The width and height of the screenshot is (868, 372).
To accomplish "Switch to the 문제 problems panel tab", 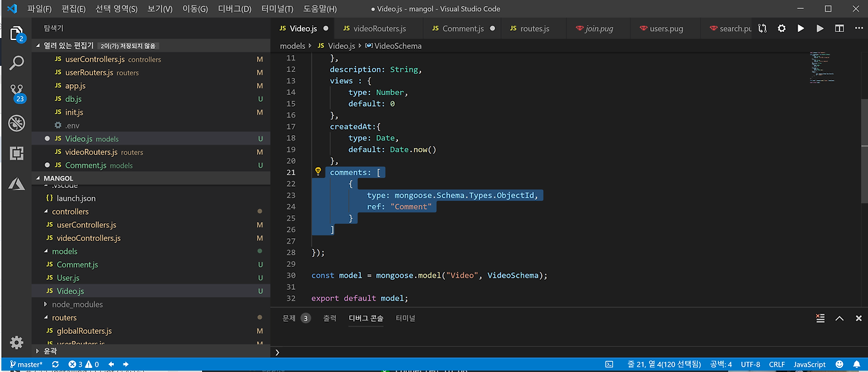I will (290, 318).
